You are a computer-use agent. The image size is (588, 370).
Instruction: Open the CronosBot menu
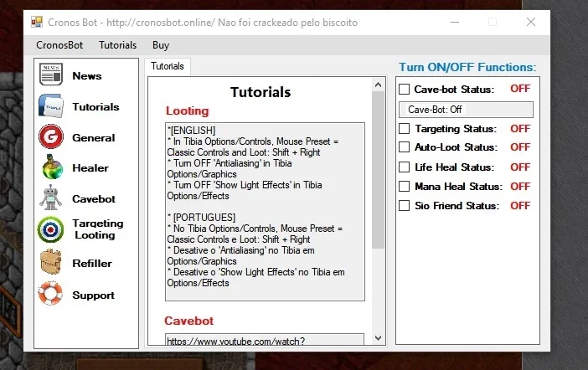coord(59,45)
